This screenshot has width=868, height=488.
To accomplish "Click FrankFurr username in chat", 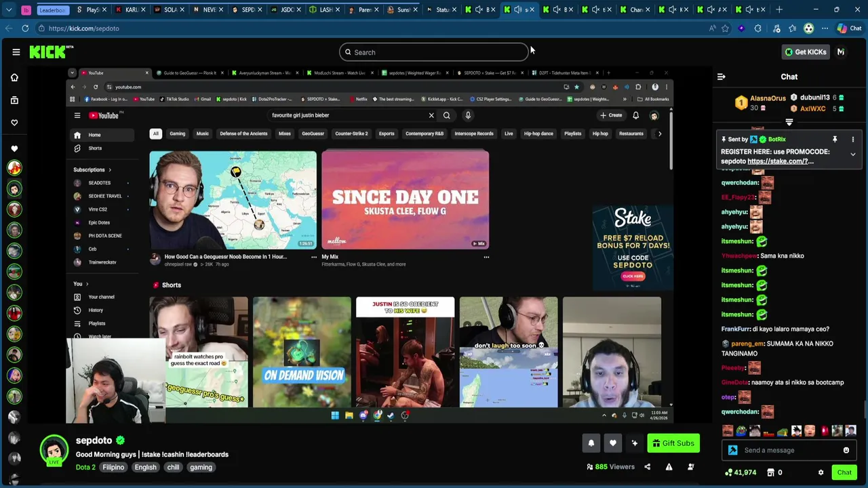I will pyautogui.click(x=736, y=329).
